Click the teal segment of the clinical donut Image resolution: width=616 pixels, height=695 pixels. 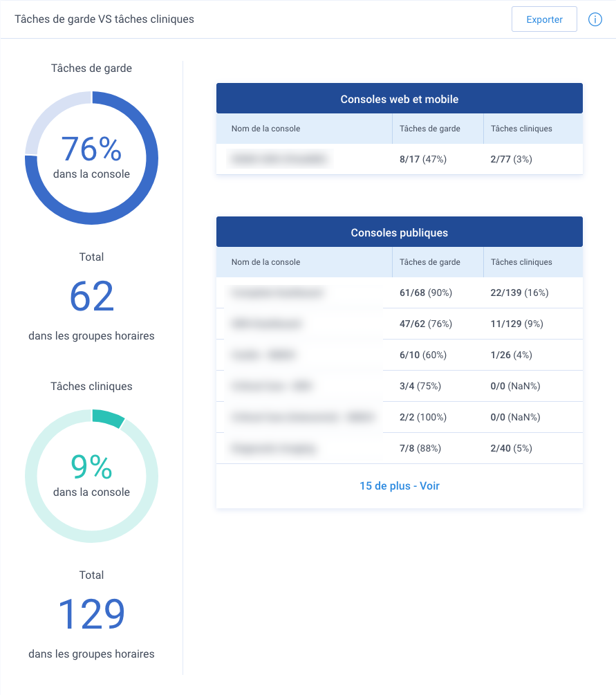point(109,418)
